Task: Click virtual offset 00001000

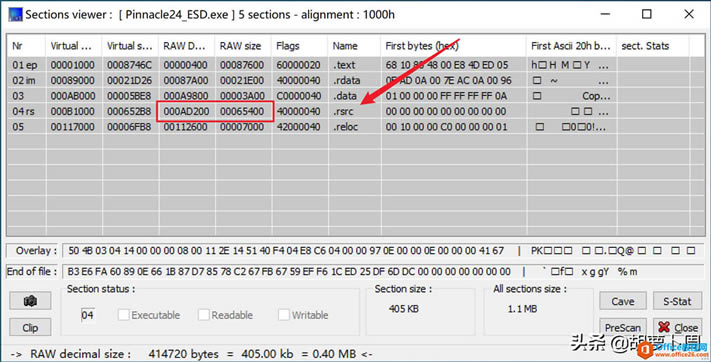Action: coord(73,65)
